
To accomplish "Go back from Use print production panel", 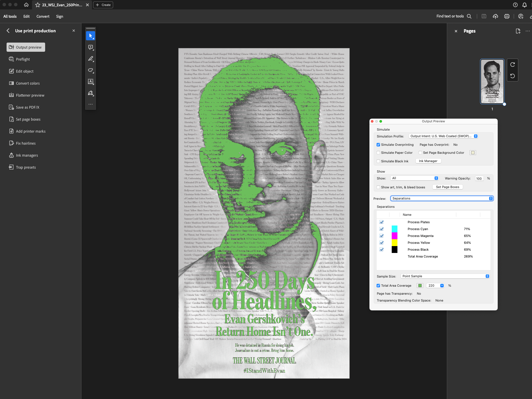I will 8,31.
